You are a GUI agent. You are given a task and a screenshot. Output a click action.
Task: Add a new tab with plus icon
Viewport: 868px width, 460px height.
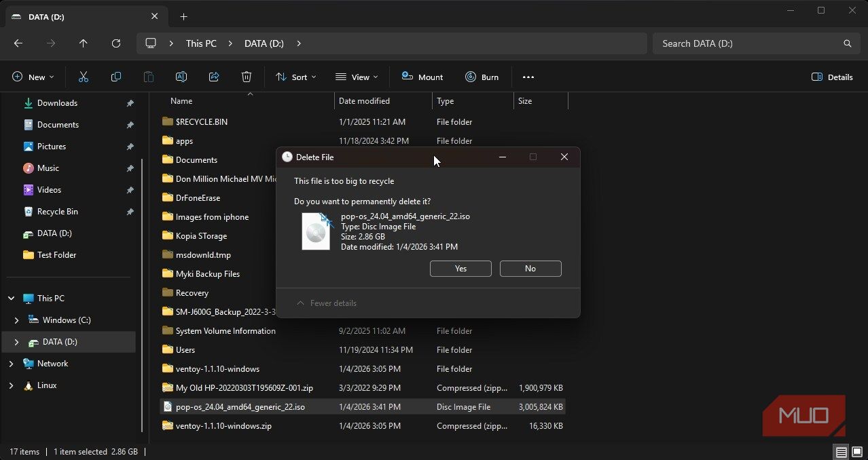tap(183, 16)
